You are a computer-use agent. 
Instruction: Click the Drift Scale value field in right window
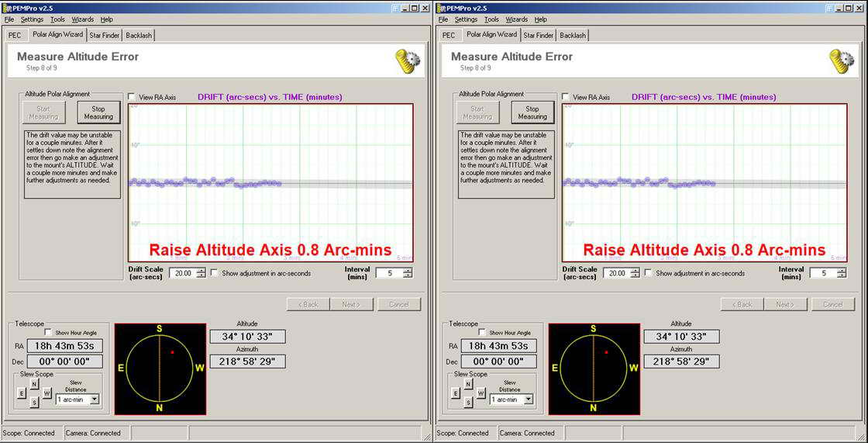(615, 273)
